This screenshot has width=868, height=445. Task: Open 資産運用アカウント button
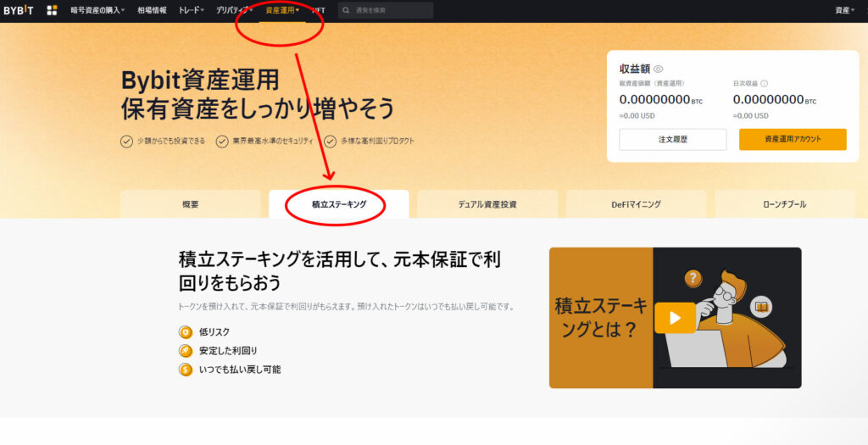click(793, 140)
